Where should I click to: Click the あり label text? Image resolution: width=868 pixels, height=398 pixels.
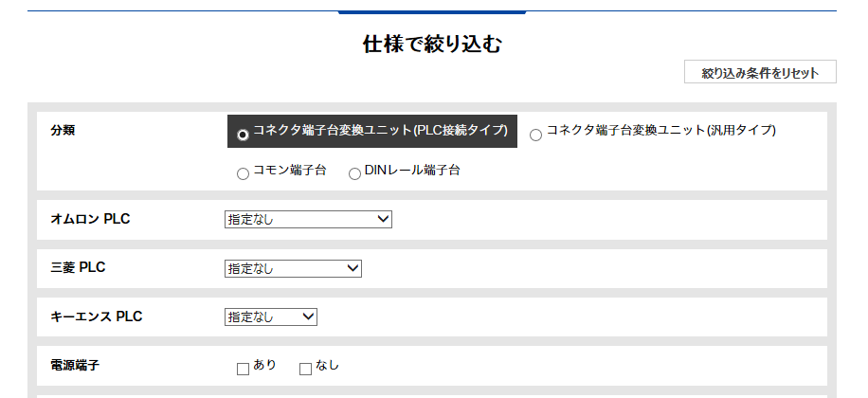[x=264, y=365]
